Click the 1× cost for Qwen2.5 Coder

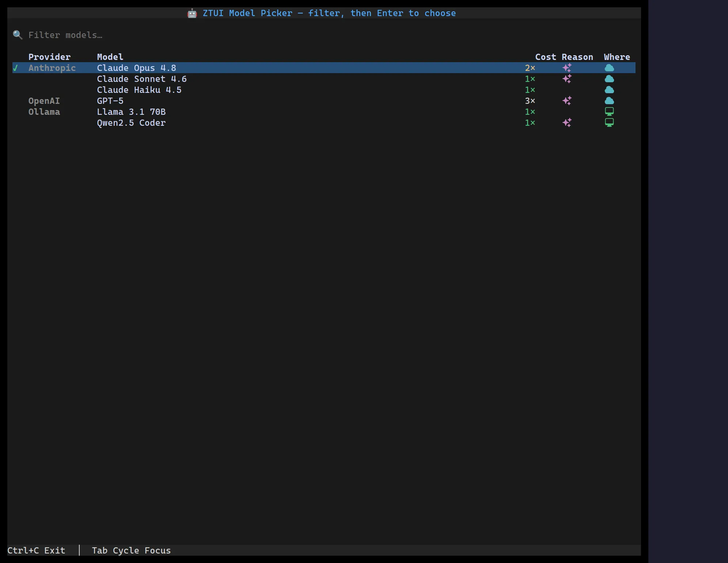(x=530, y=123)
